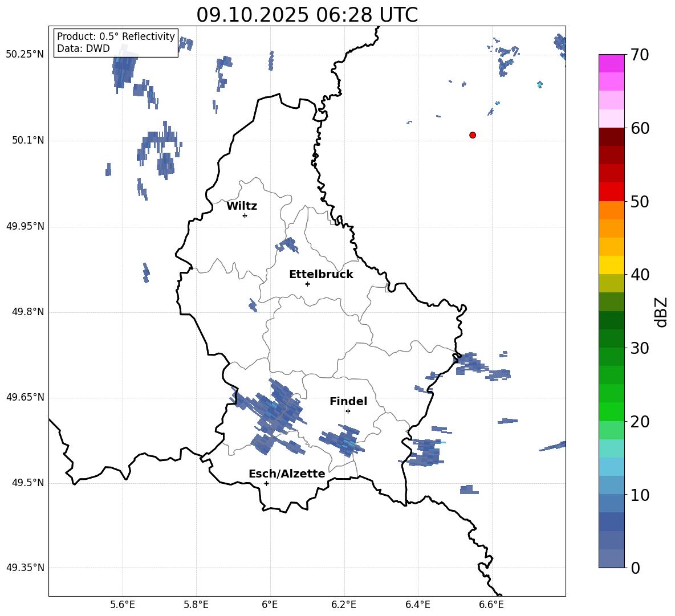Click the 49.5°N latitude label
Image resolution: width=675 pixels, height=616 pixels.
coord(28,483)
